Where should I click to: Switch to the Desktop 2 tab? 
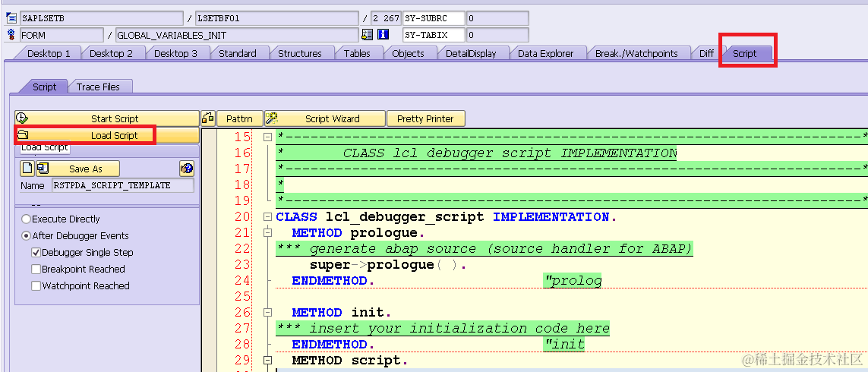(x=112, y=54)
